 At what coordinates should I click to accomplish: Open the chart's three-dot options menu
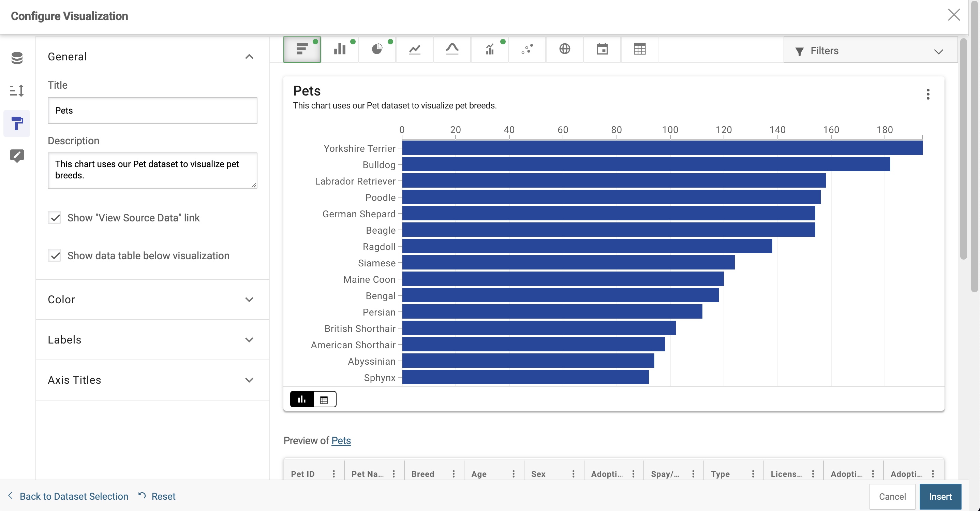(928, 94)
